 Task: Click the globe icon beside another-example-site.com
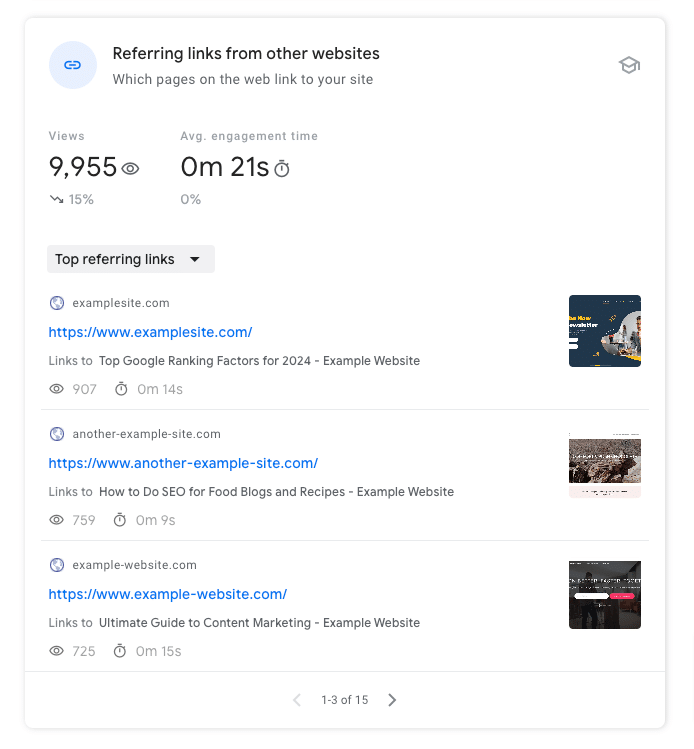(57, 434)
